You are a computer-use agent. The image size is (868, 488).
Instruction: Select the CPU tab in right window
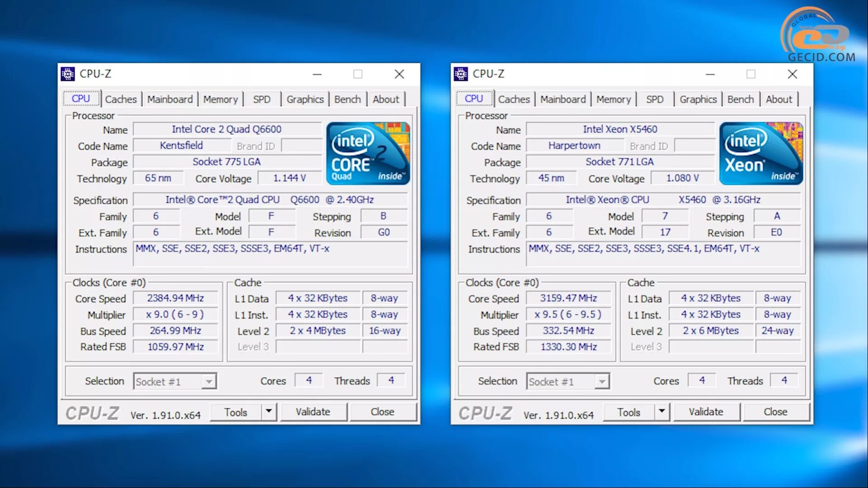click(474, 99)
